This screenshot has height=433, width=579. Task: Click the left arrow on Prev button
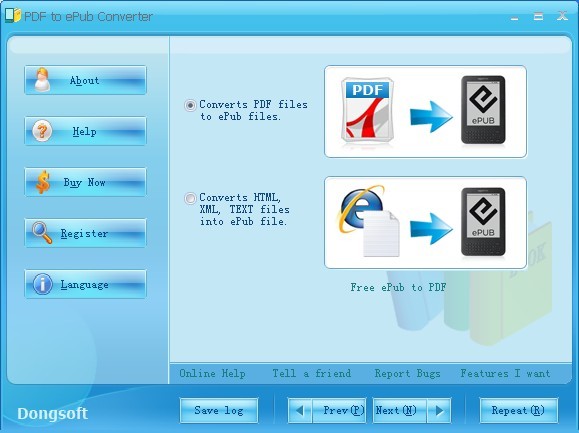pos(299,410)
